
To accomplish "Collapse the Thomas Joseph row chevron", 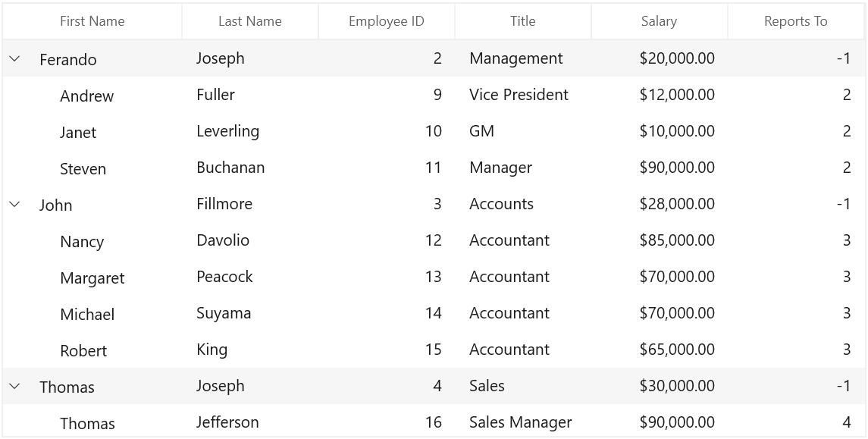I will pyautogui.click(x=15, y=386).
